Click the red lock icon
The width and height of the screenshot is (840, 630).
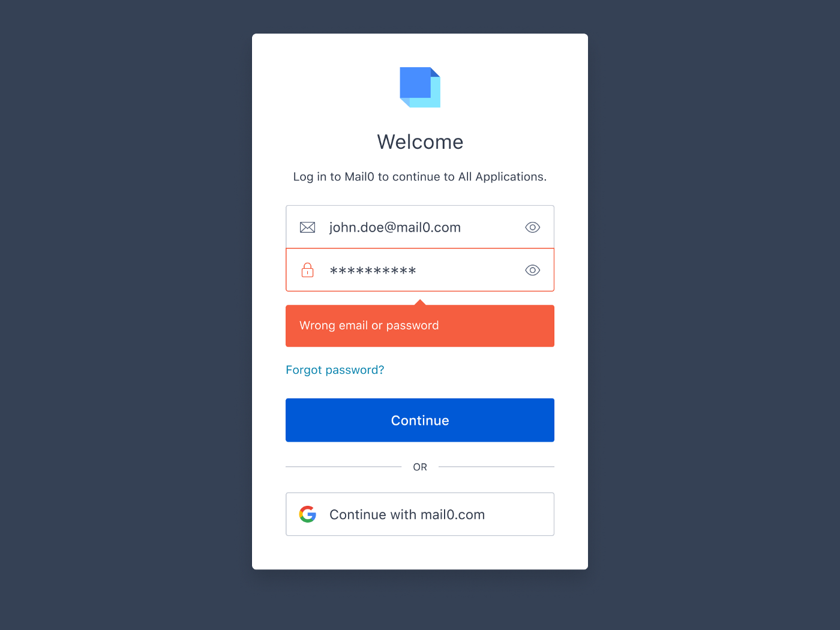pyautogui.click(x=307, y=270)
